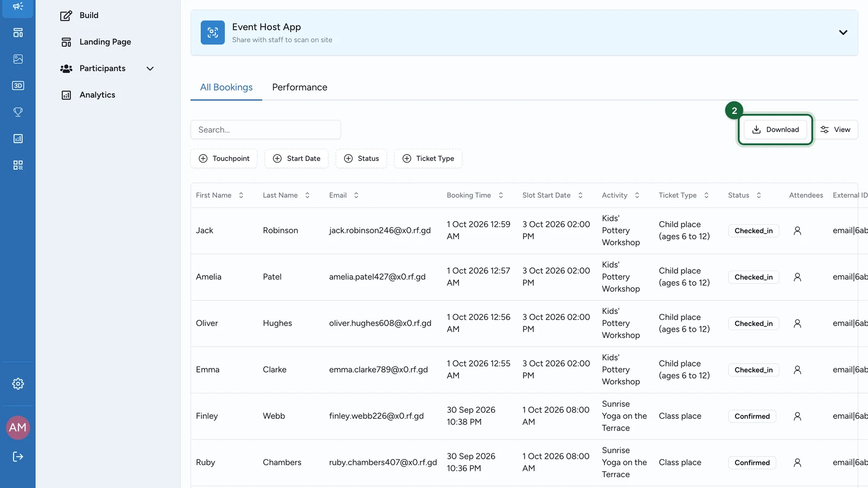Open the image gallery icon in left rail
Viewport: 868px width, 488px height.
click(x=18, y=59)
